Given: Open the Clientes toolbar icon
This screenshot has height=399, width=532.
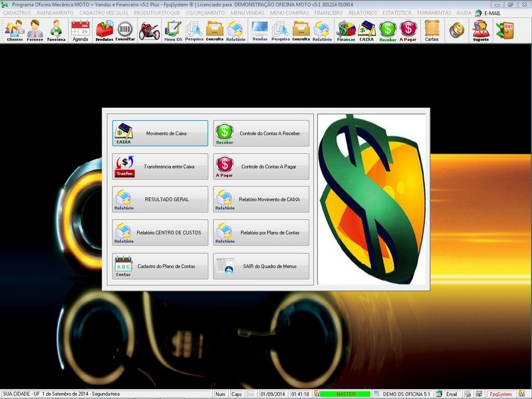Looking at the screenshot, I should (15, 30).
